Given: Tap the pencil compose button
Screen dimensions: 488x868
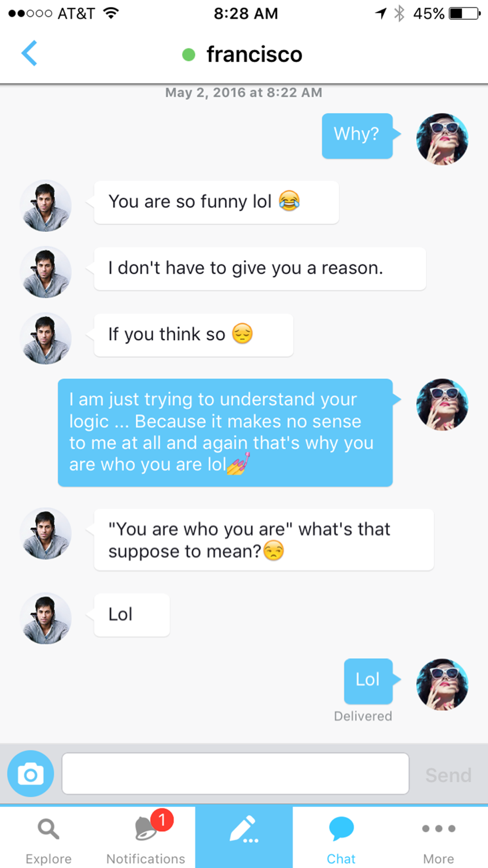Looking at the screenshot, I should pos(244,837).
